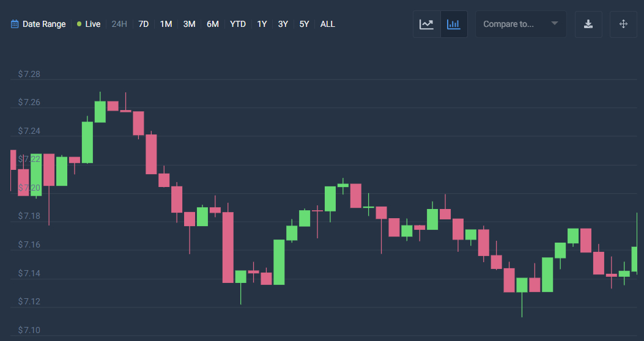
Task: Select the 6M time range
Action: coord(213,24)
